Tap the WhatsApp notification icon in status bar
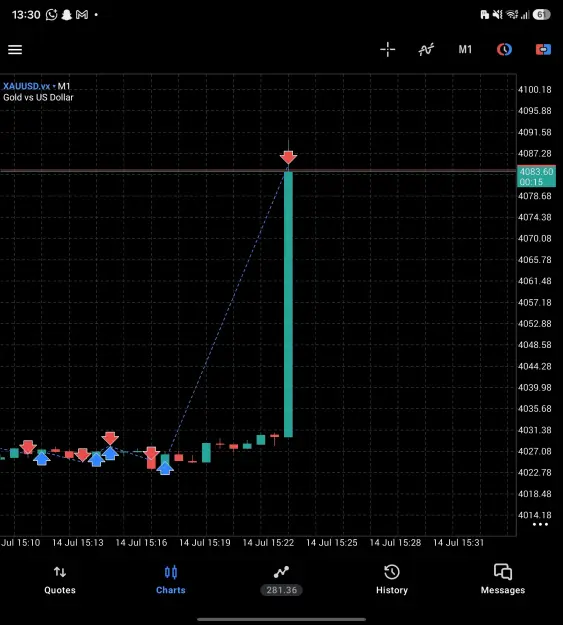Screen dimensions: 563x625 pos(51,15)
